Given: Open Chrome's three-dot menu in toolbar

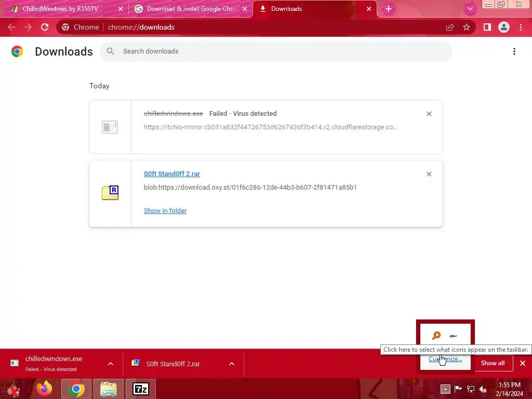Looking at the screenshot, I should coord(521,27).
